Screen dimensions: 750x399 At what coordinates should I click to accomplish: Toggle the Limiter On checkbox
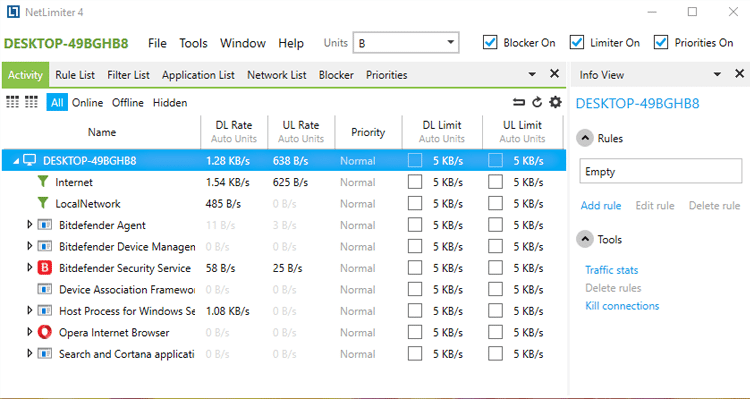pos(577,43)
